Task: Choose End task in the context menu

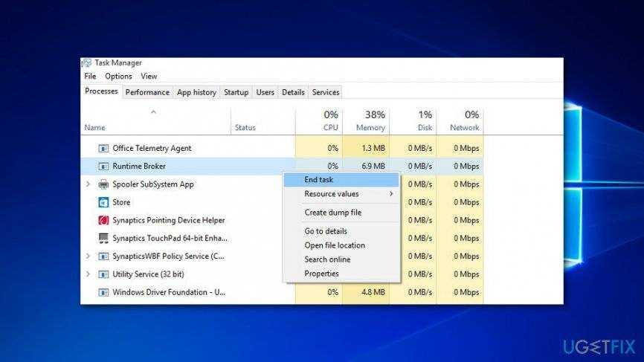Action: click(341, 180)
